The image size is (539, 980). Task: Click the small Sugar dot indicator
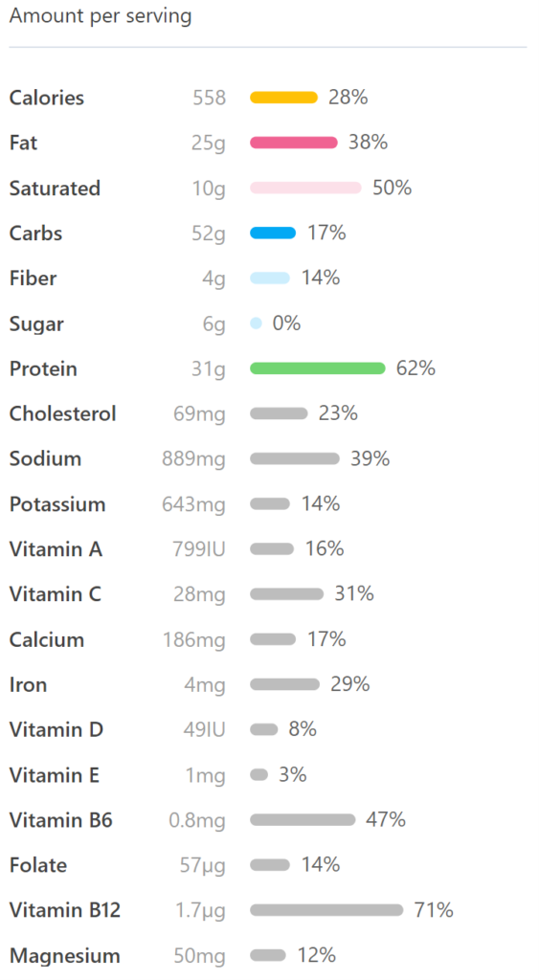click(x=256, y=323)
